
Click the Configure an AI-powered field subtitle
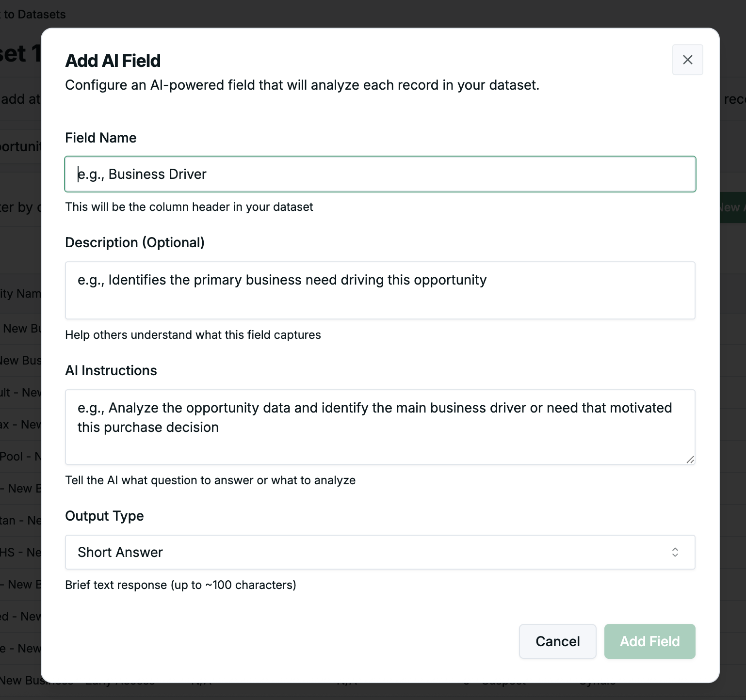(302, 85)
